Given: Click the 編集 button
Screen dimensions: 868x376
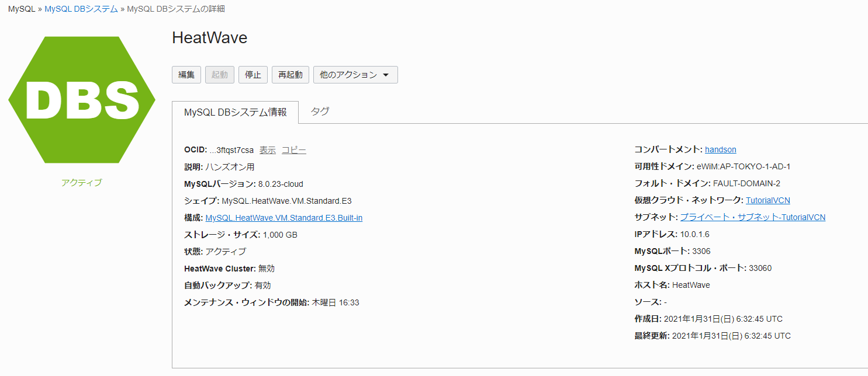Looking at the screenshot, I should [186, 74].
